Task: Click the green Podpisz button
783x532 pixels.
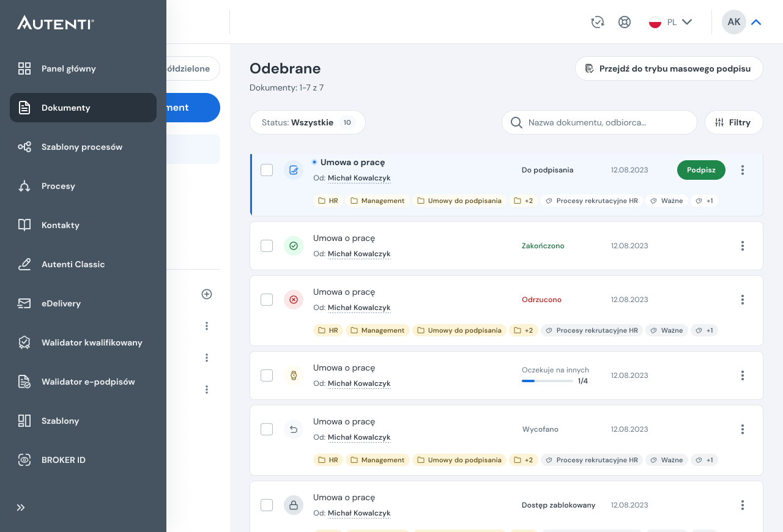Action: tap(701, 170)
